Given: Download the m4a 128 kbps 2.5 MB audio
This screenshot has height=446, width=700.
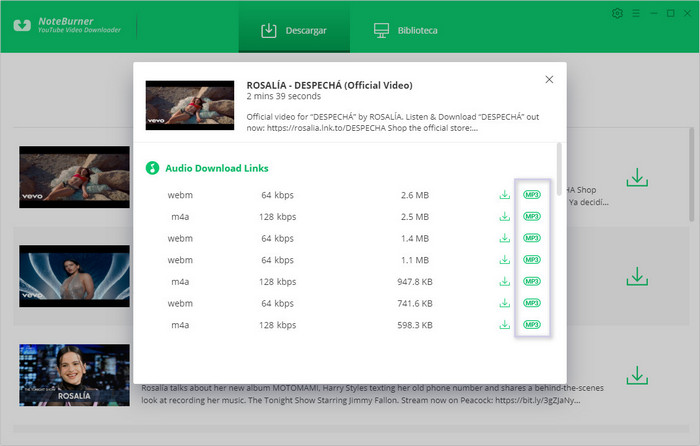Looking at the screenshot, I should 504,217.
